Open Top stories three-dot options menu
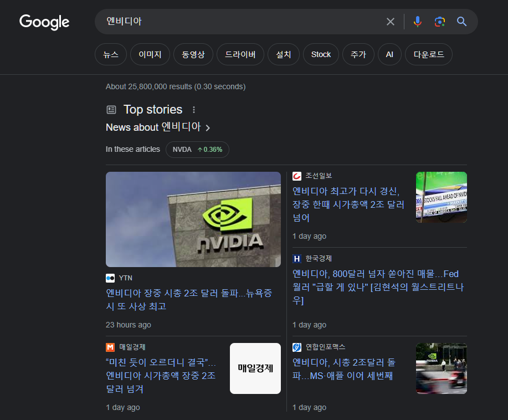This screenshot has height=420, width=508. coord(194,110)
